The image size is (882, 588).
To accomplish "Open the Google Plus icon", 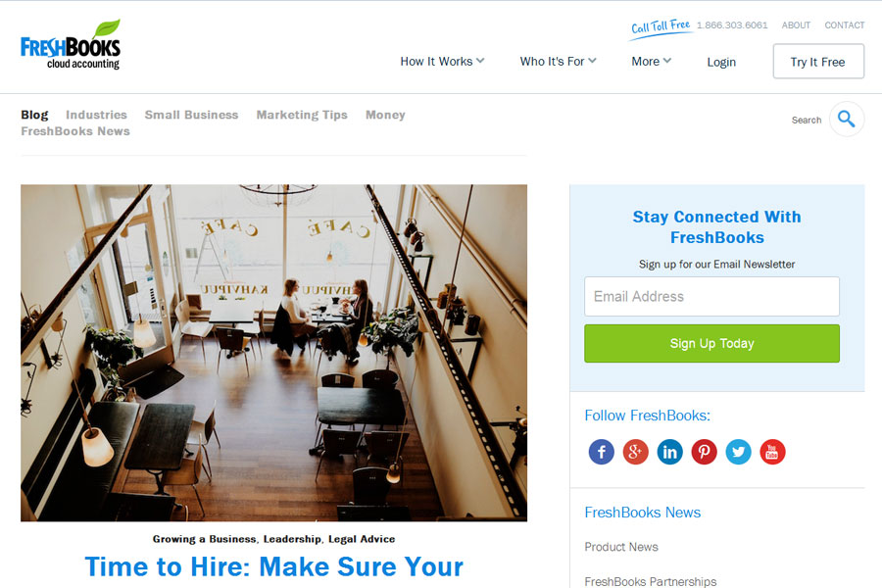I will point(636,452).
